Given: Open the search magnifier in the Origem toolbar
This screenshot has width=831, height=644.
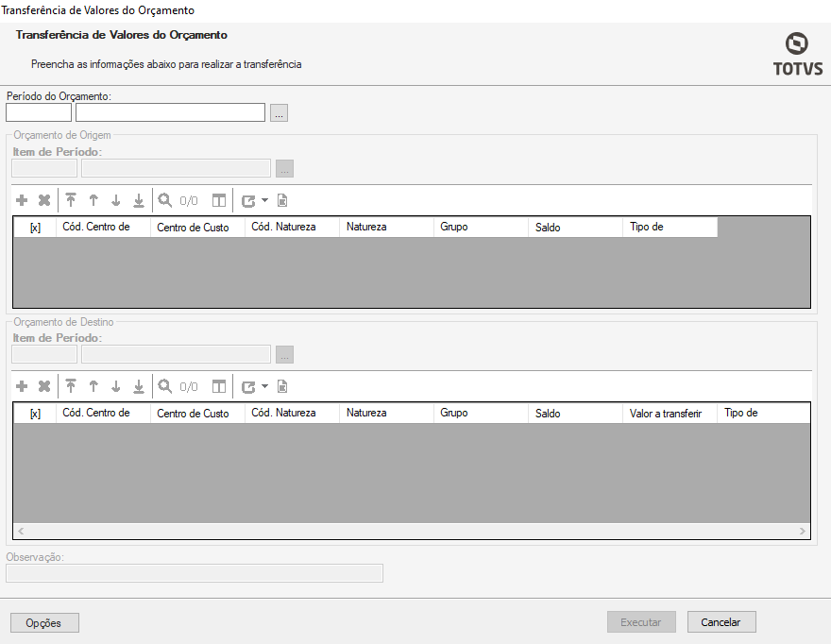Looking at the screenshot, I should [164, 200].
